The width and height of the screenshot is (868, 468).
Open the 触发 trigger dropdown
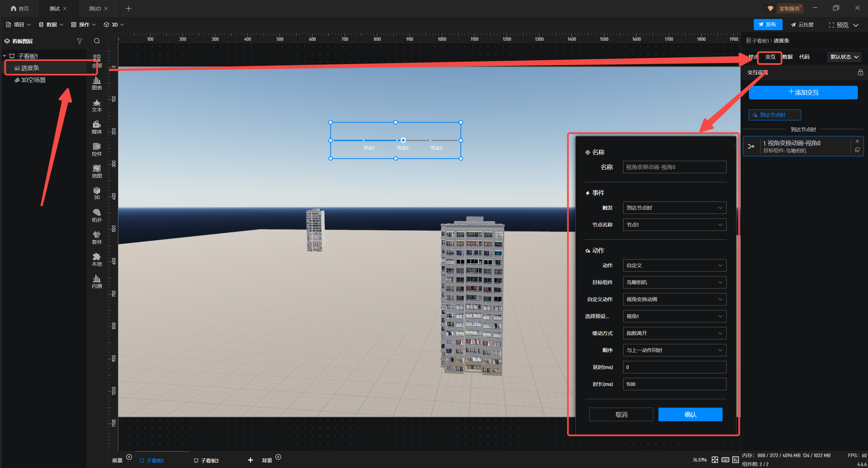674,208
